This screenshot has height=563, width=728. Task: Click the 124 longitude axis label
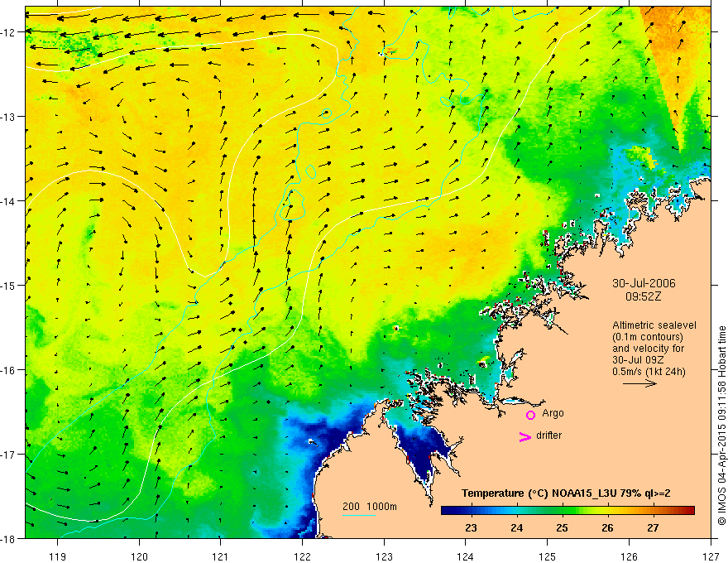[466, 556]
